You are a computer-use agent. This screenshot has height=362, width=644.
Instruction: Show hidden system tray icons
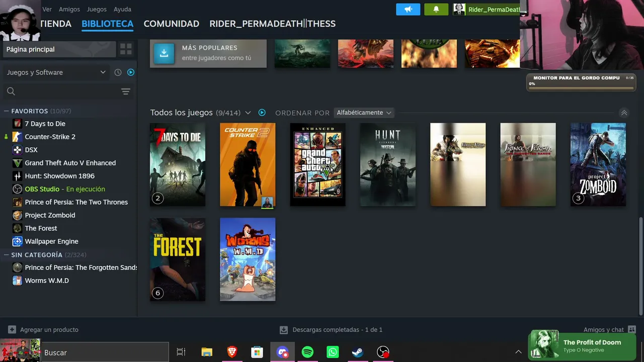pyautogui.click(x=518, y=352)
